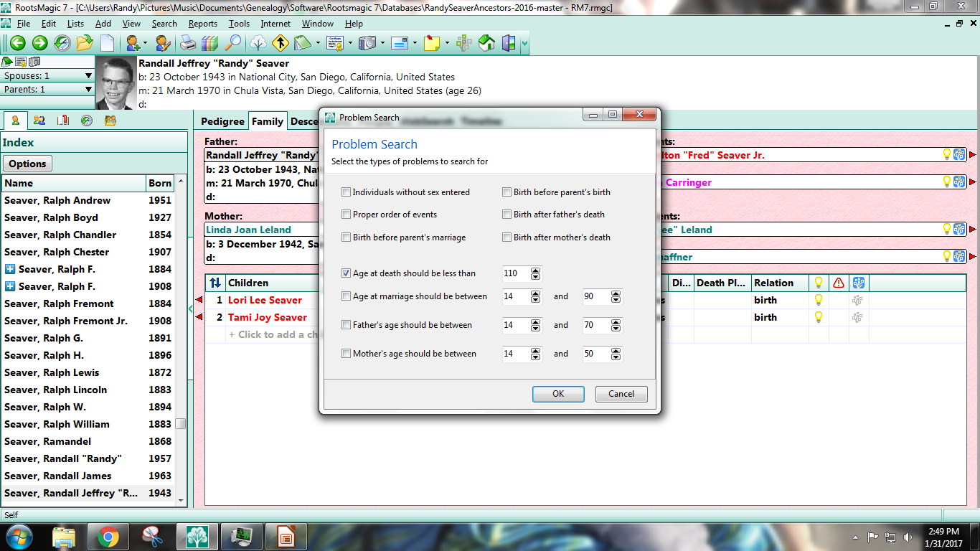Open the sticky note toolbar dropdown arrow

click(447, 43)
